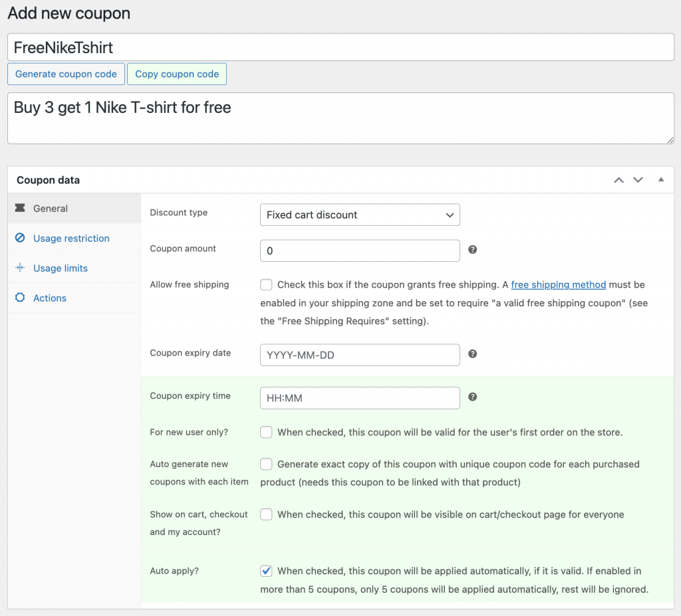Open the help tooltip for Coupon amount
681x616 pixels.
472,249
